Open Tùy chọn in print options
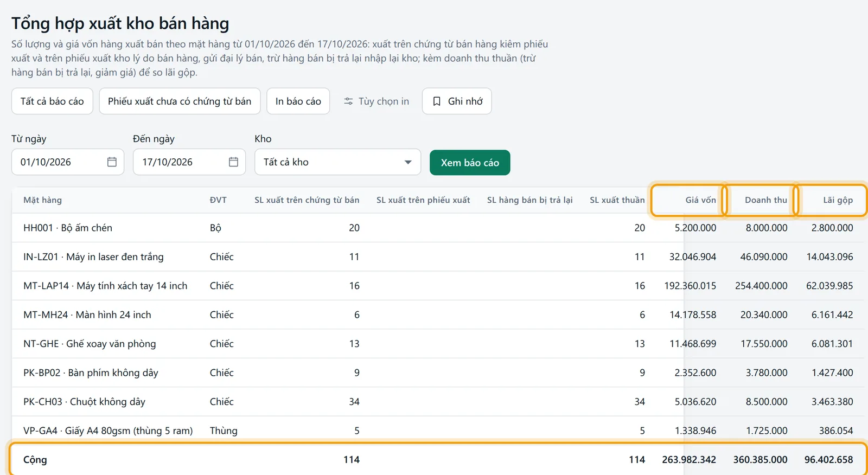 click(x=376, y=101)
